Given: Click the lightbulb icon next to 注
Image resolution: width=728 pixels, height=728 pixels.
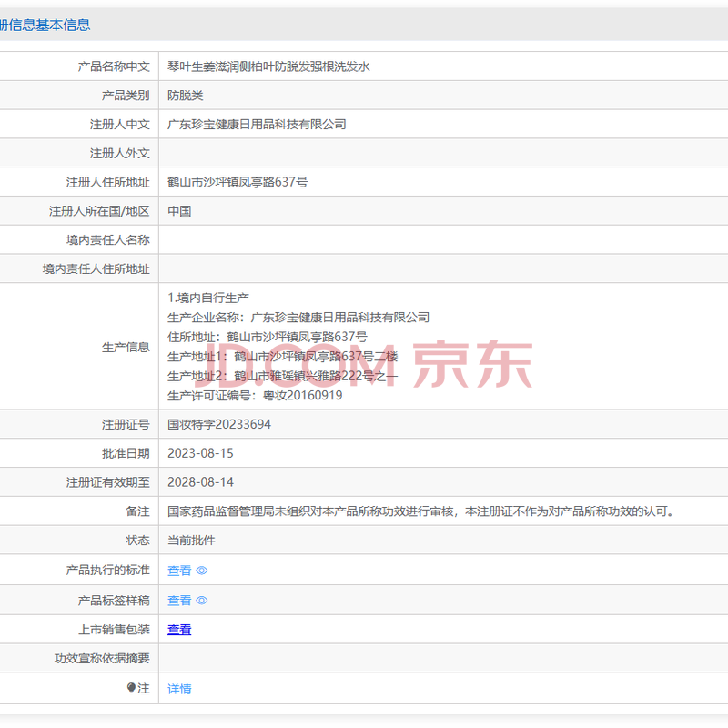Looking at the screenshot, I should (x=131, y=688).
